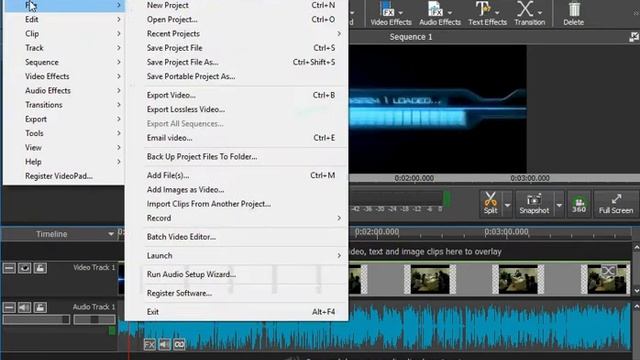This screenshot has height=360, width=640.
Task: Open the Timeline mode dropdown
Action: pyautogui.click(x=111, y=234)
